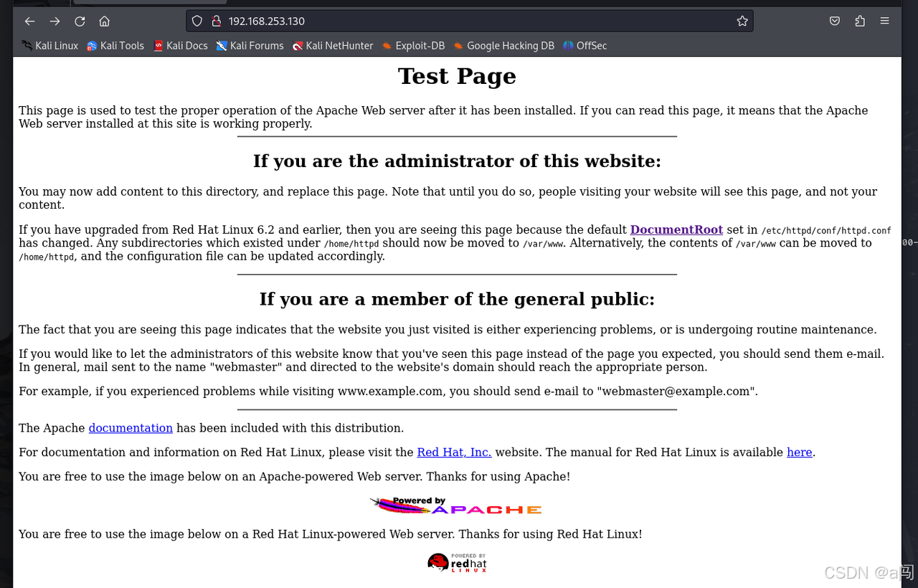This screenshot has width=918, height=588.
Task: Go back with the browser back arrow
Action: (x=29, y=21)
